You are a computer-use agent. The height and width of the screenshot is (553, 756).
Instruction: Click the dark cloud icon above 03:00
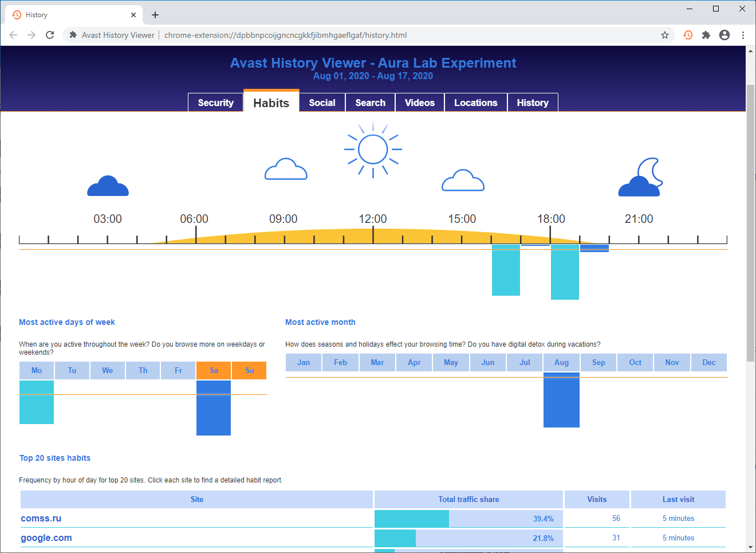tap(108, 186)
